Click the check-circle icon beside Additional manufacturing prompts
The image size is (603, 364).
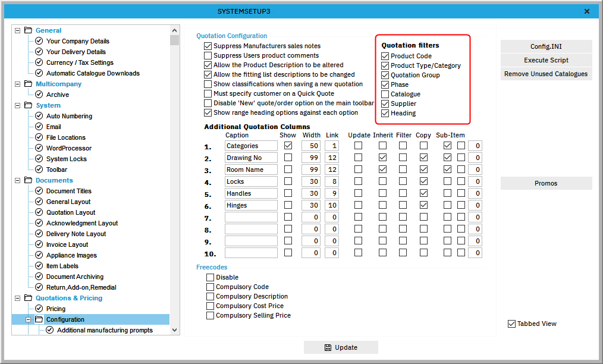coord(49,330)
